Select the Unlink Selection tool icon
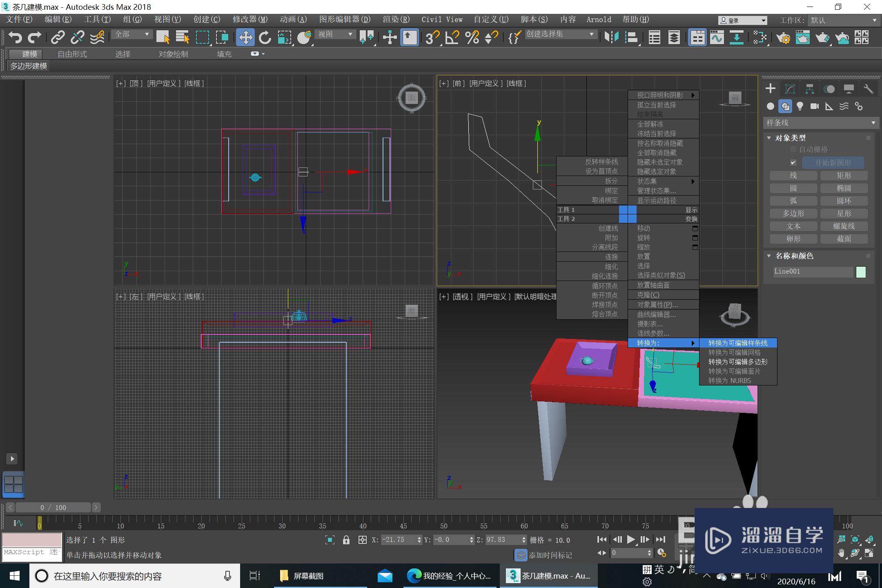This screenshot has height=588, width=882. click(77, 38)
